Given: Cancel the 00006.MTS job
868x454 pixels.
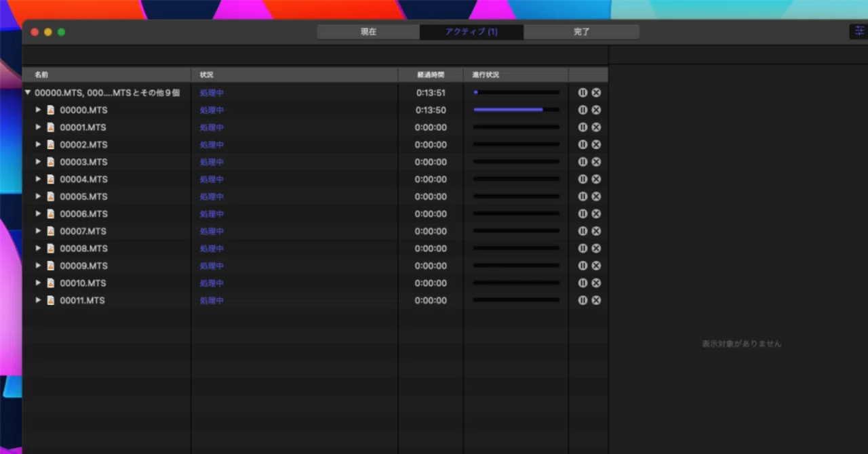Looking at the screenshot, I should click(596, 213).
